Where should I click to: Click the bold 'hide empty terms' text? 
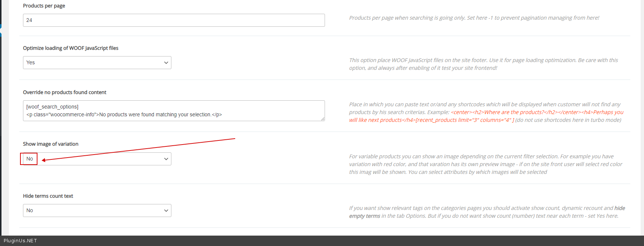pos(365,216)
